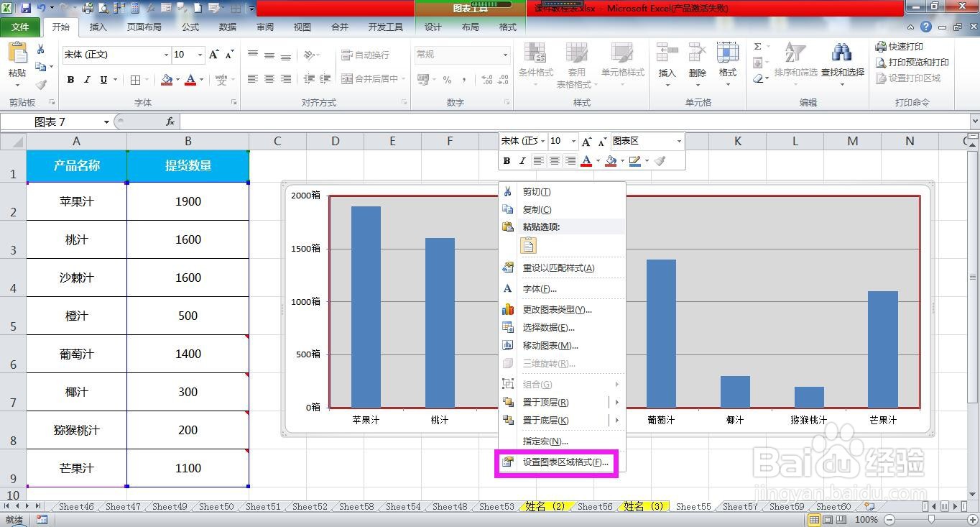The image size is (980, 527).
Task: Click the percent style icon
Action: 447,80
